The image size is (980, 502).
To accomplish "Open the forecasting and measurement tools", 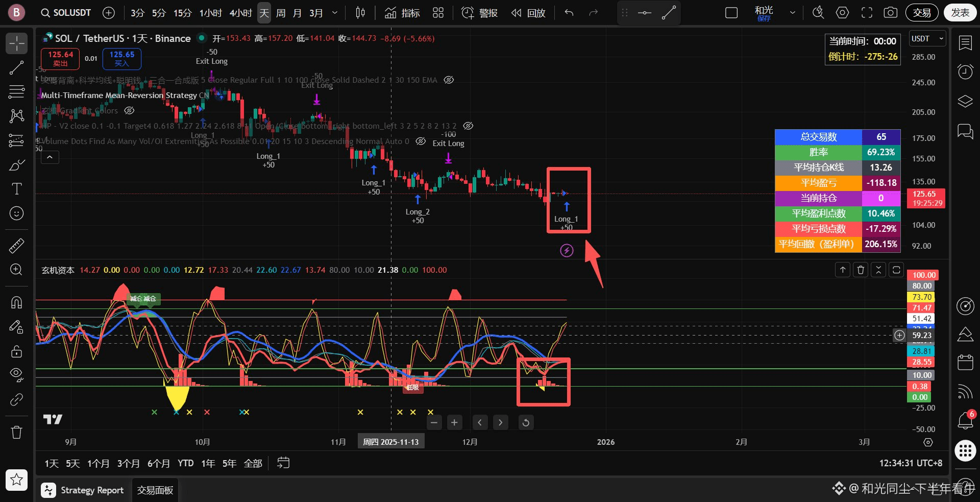I will click(x=16, y=140).
